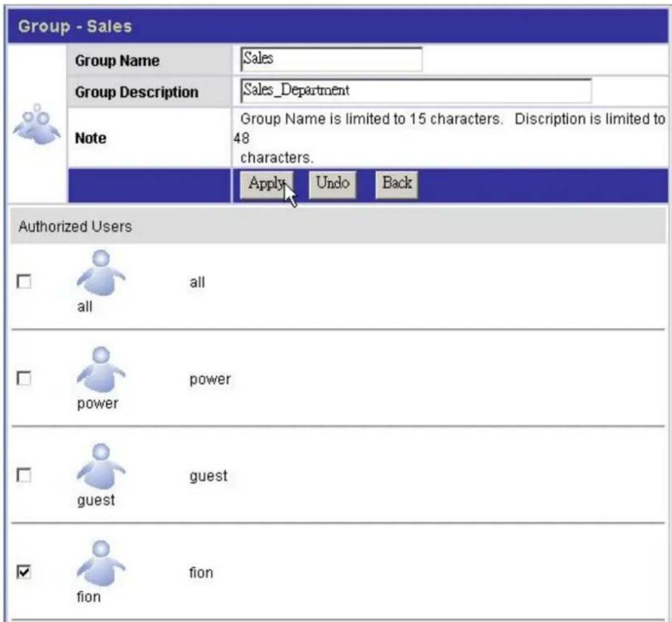The height and width of the screenshot is (622, 672).
Task: Enable the checkbox for user power
Action: point(23,379)
